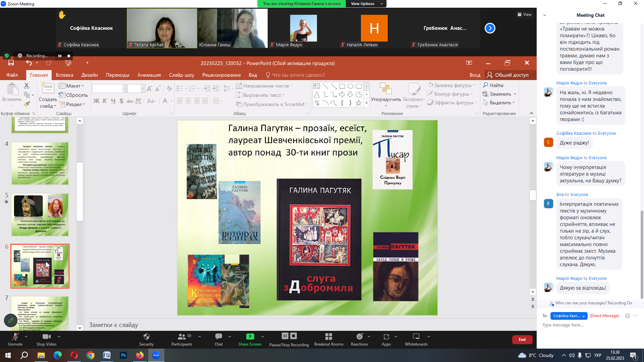Viewport: 644px width, 362px height.
Task: Toggle align text right
Action: [197, 101]
